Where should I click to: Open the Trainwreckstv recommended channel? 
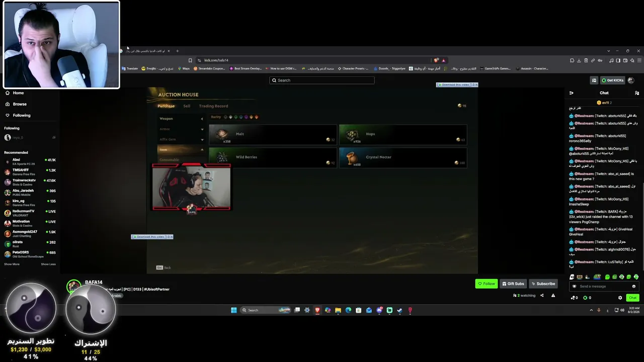coord(30,182)
